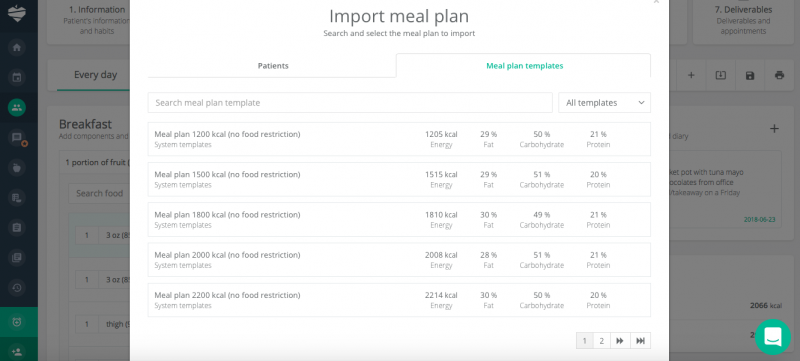
Task: Open the messages icon in sidebar
Action: tap(17, 138)
